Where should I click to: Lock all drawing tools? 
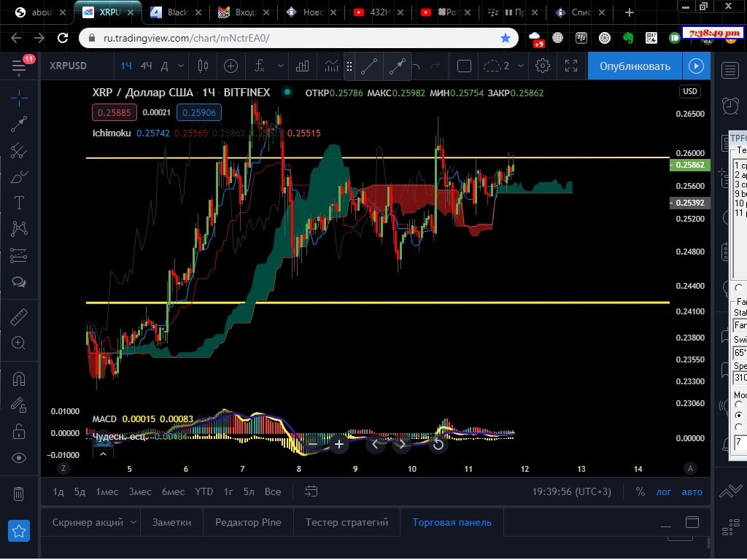pyautogui.click(x=19, y=432)
